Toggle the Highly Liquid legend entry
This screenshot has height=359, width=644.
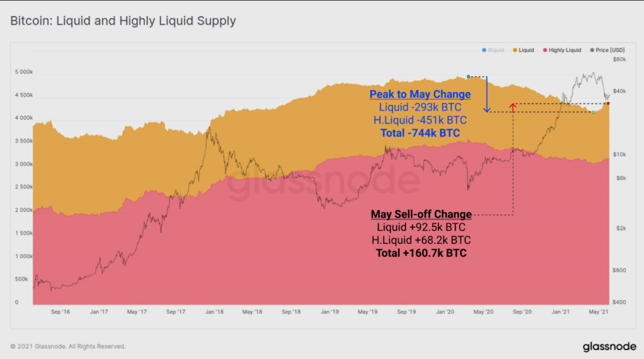[x=562, y=50]
